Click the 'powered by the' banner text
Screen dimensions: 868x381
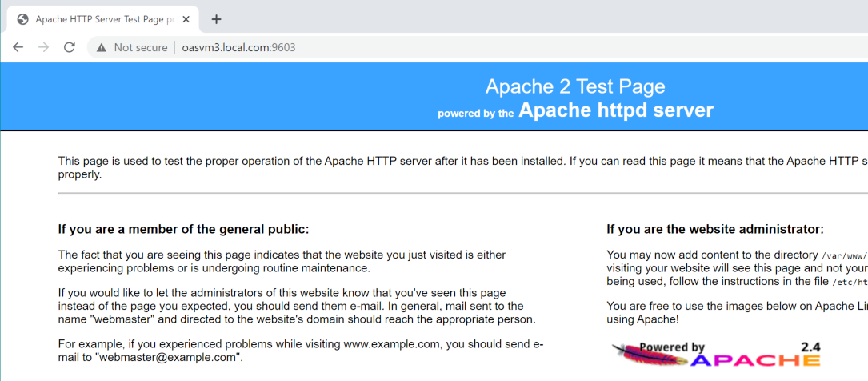(476, 114)
